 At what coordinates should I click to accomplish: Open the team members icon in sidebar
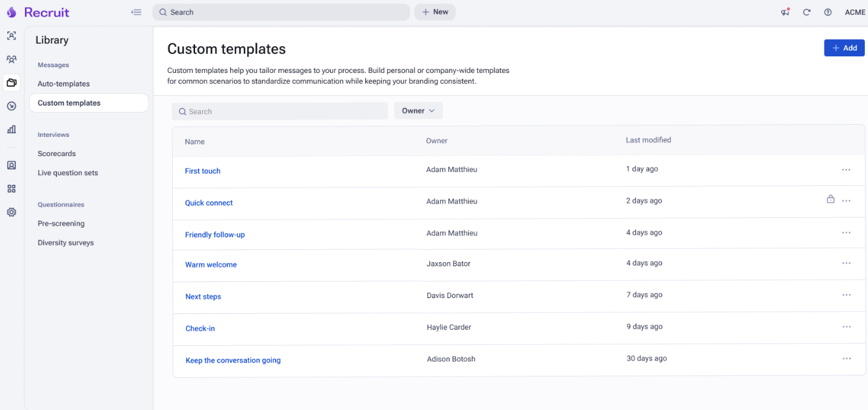click(12, 59)
